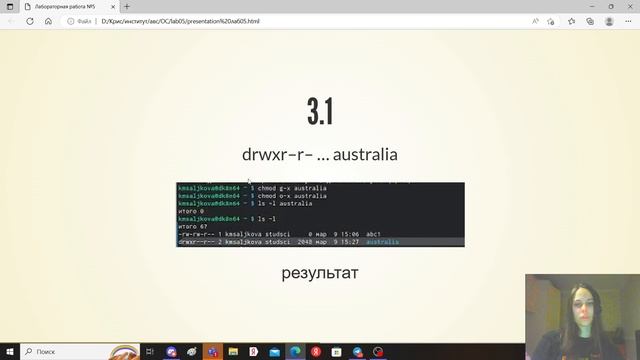The height and width of the screenshot is (360, 640).
Task: Open Settings and more menu
Action: point(628,21)
